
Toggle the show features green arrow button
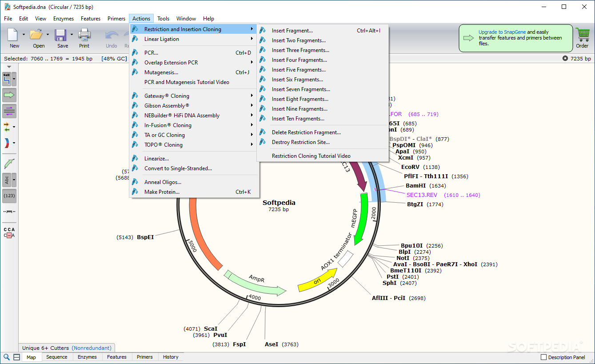(x=9, y=95)
